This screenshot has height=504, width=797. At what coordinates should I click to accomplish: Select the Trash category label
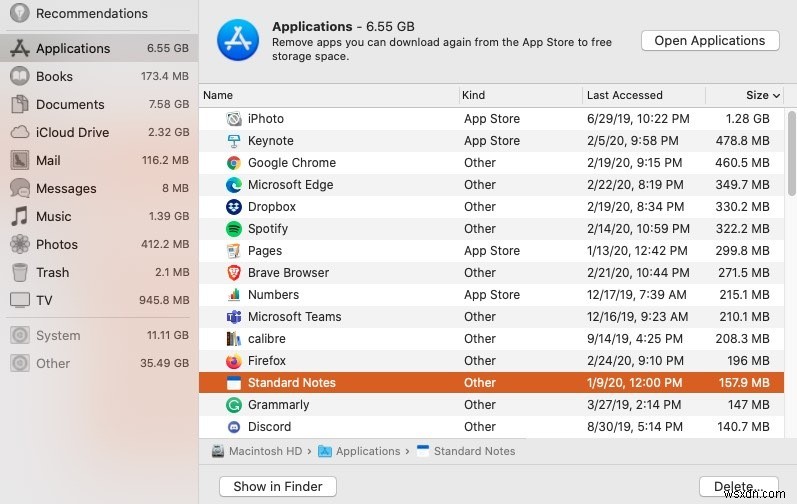[x=52, y=272]
